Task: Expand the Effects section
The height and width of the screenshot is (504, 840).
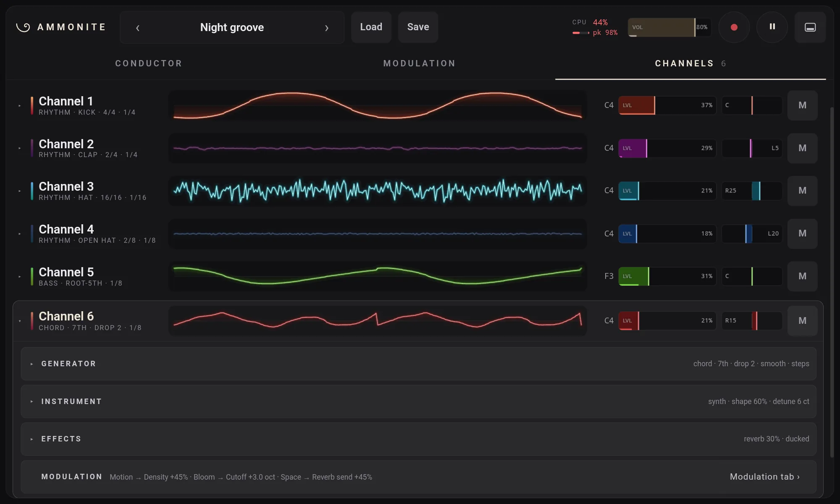Action: pos(418,439)
